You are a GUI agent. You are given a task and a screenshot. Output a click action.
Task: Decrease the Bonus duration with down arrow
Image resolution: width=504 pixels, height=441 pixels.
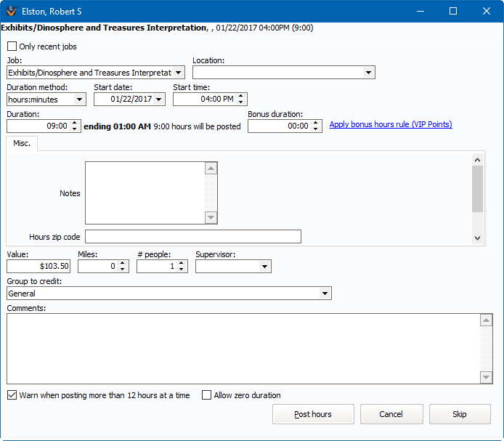point(316,129)
